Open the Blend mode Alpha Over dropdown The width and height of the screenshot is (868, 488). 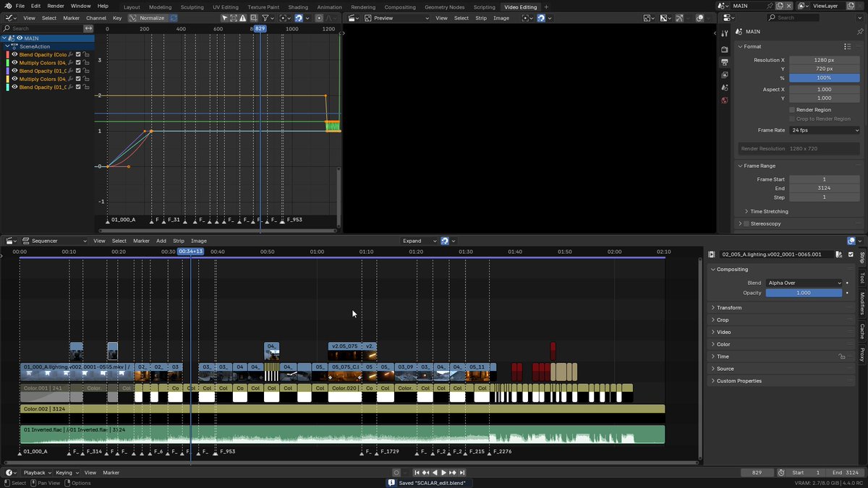804,283
